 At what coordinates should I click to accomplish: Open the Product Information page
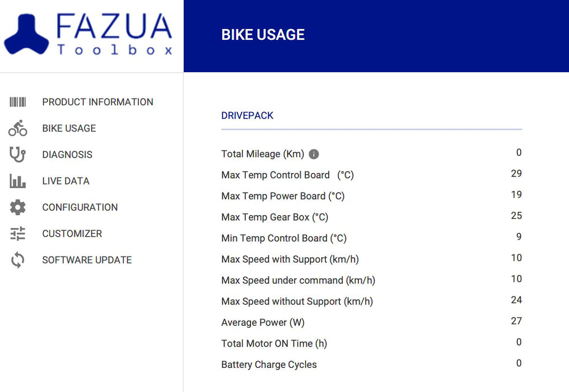(x=97, y=102)
